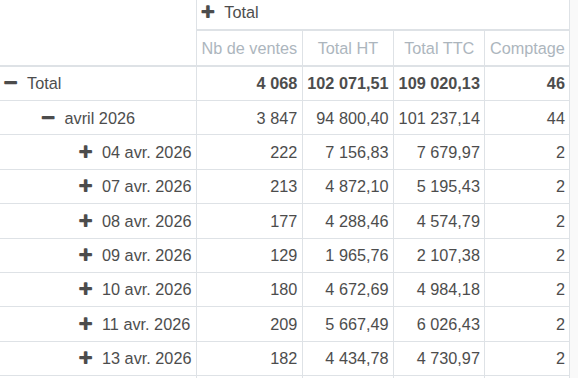Select the 5 195,43 cell
The width and height of the screenshot is (578, 378).
(439, 186)
